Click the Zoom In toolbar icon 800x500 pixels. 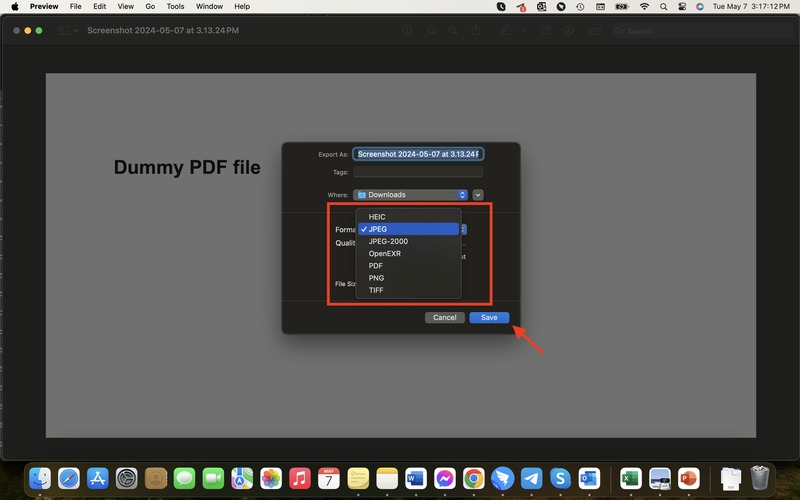[x=453, y=31]
